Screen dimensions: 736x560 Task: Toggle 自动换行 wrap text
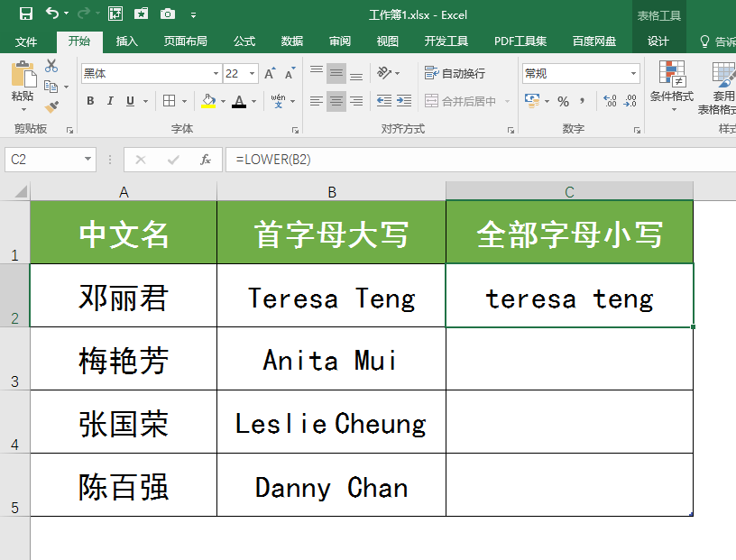tap(455, 73)
